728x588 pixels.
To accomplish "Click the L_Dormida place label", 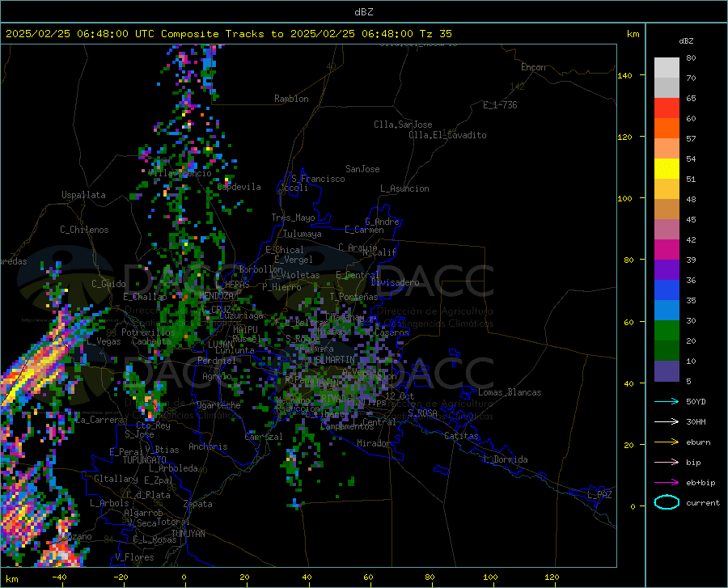I will pos(505,459).
